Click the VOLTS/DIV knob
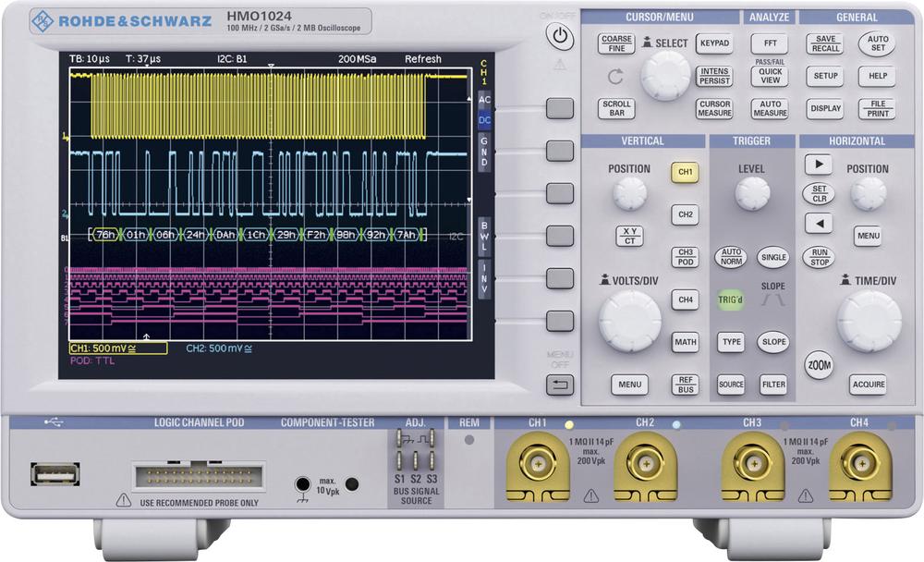This screenshot has height=562, width=924. tap(629, 322)
